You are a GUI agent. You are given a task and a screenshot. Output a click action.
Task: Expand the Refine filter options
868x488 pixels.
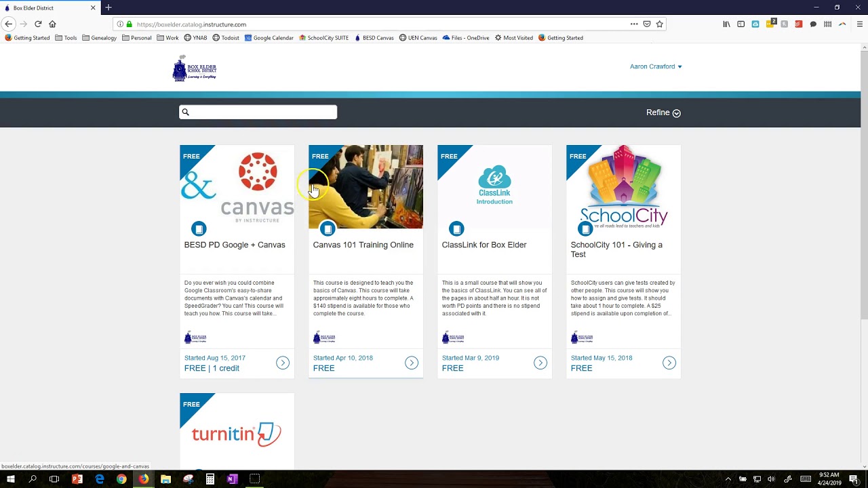tap(663, 113)
